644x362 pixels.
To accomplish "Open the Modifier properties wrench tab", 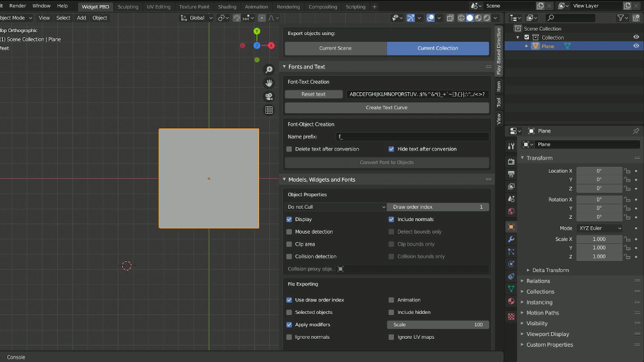I will [x=511, y=239].
